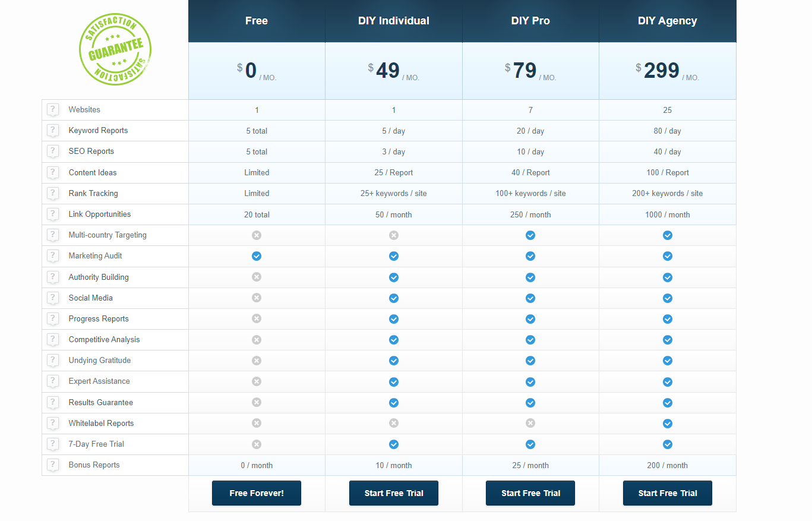812x521 pixels.
Task: Click help icon beside Link Opportunities
Action: coord(53,214)
